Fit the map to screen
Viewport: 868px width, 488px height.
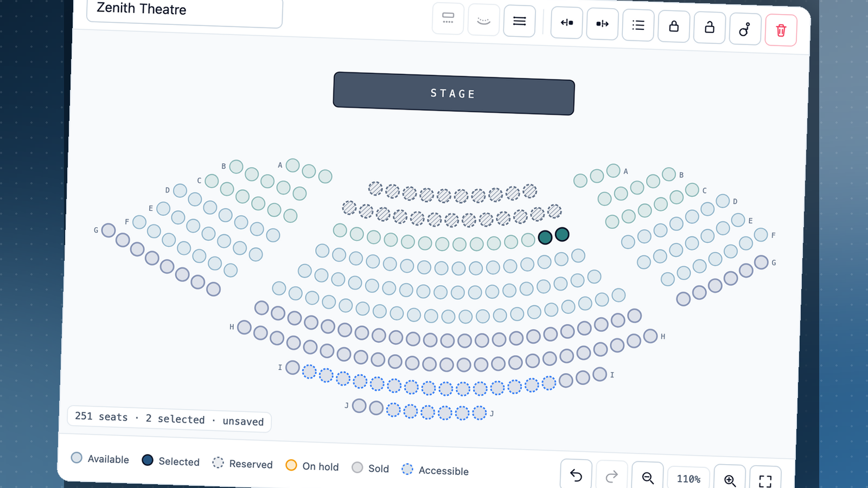click(765, 481)
